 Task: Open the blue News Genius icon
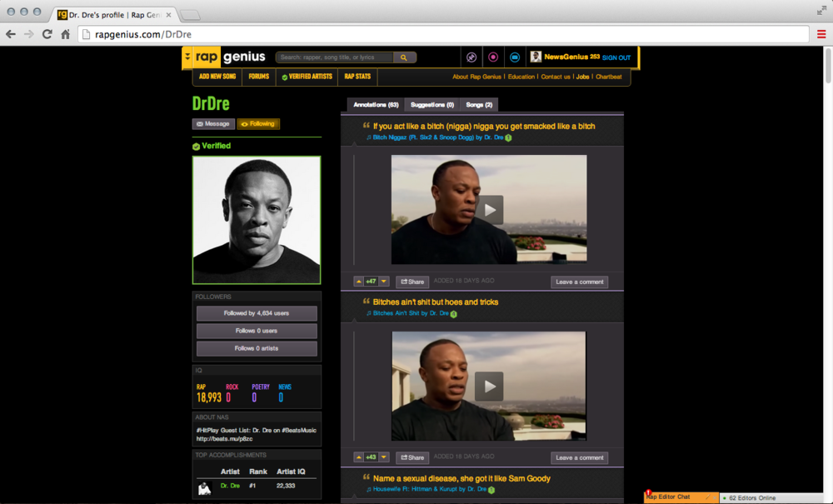pos(514,56)
